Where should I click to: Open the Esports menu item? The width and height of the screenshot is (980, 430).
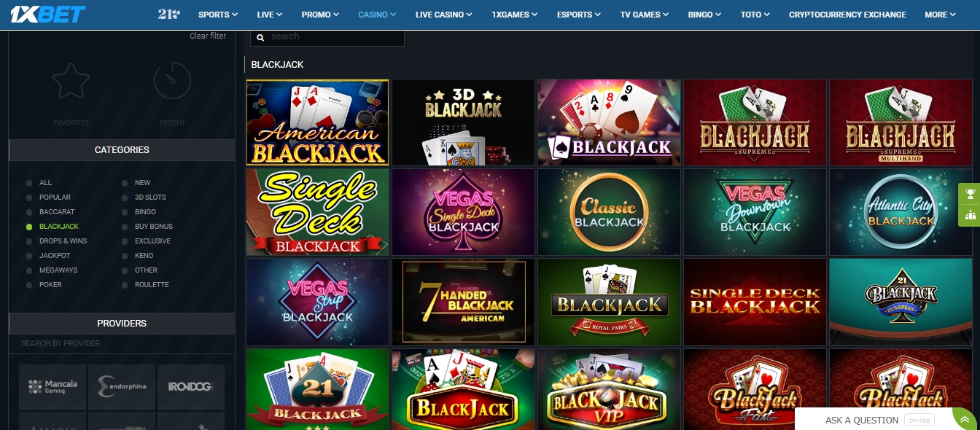tap(579, 15)
